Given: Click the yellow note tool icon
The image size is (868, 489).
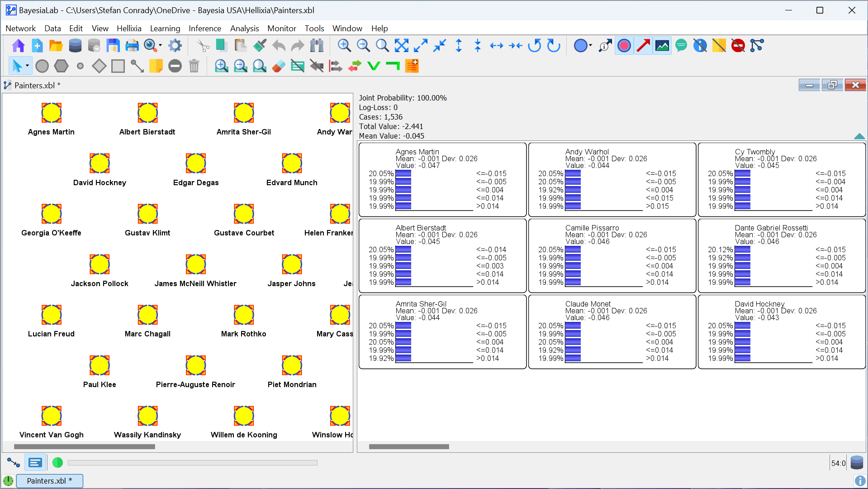Looking at the screenshot, I should click(x=156, y=67).
